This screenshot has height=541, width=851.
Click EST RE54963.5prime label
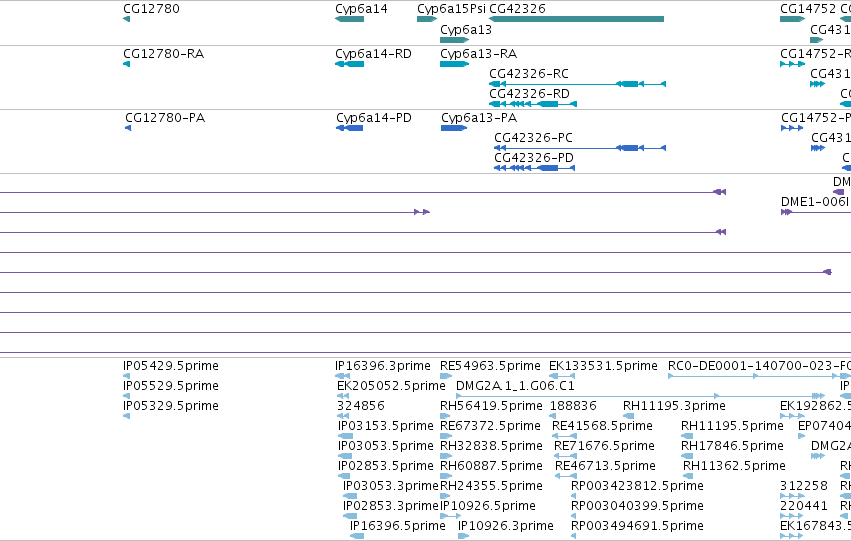click(x=491, y=366)
